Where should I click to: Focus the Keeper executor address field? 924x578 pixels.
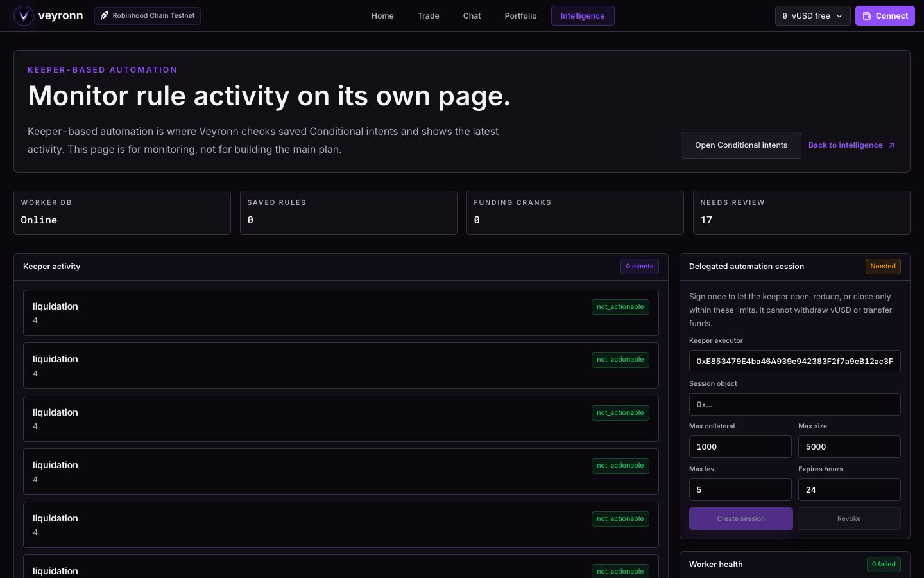pos(795,362)
